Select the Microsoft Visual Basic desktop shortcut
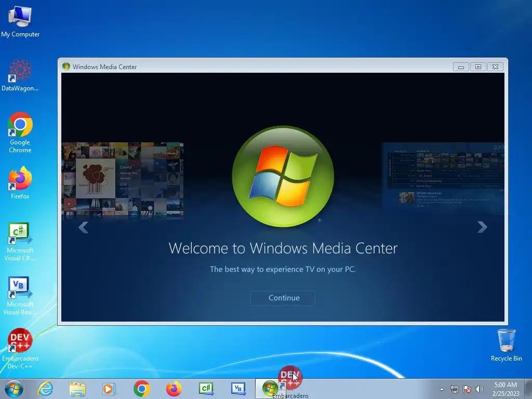The image size is (532, 399). pyautogui.click(x=20, y=296)
